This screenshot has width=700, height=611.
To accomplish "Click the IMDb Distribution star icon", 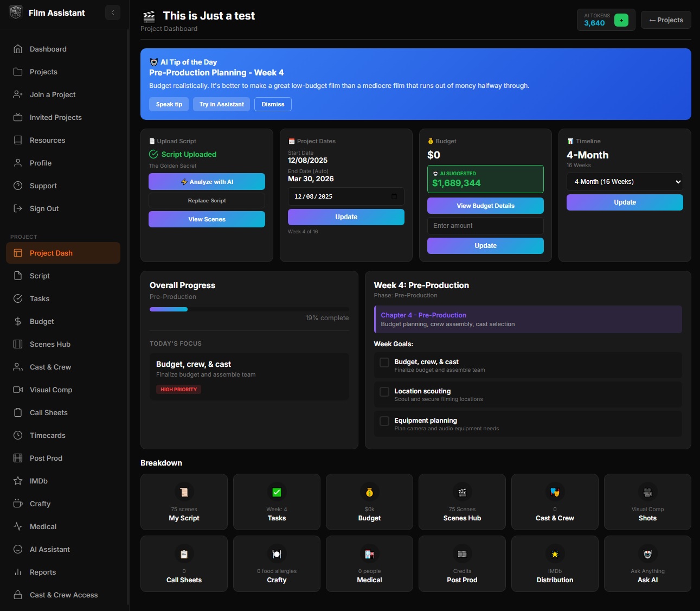I will (555, 554).
